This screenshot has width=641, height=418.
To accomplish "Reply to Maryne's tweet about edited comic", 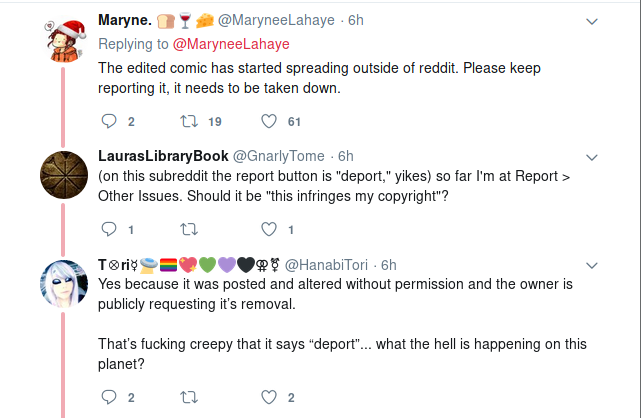I will [109, 121].
